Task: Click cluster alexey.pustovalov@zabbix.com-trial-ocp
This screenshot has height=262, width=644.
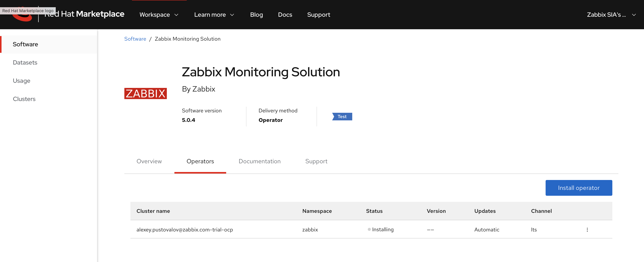Action: 184,229
